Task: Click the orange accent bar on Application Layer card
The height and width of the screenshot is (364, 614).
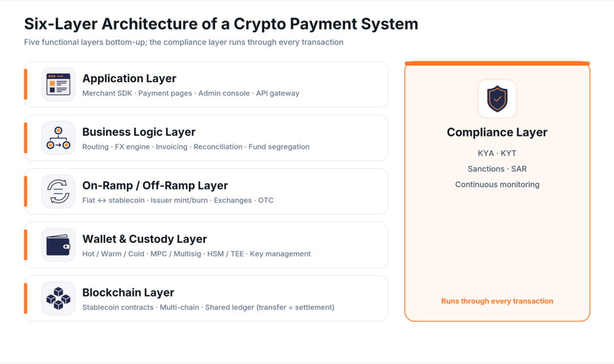Action: tap(26, 85)
